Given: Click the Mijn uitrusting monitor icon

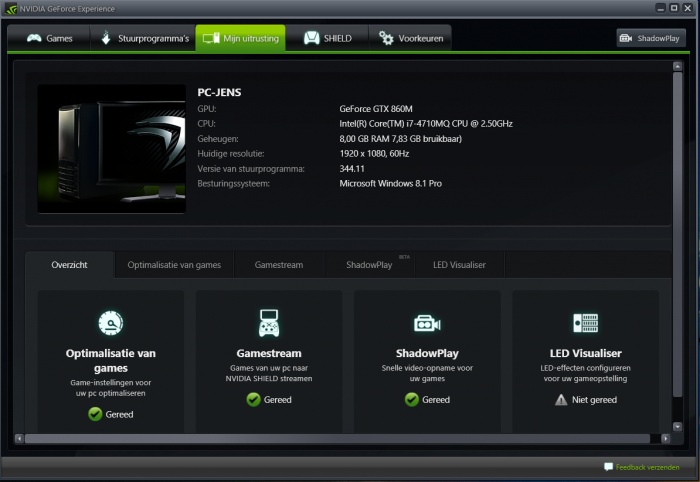Looking at the screenshot, I should click(x=211, y=38).
